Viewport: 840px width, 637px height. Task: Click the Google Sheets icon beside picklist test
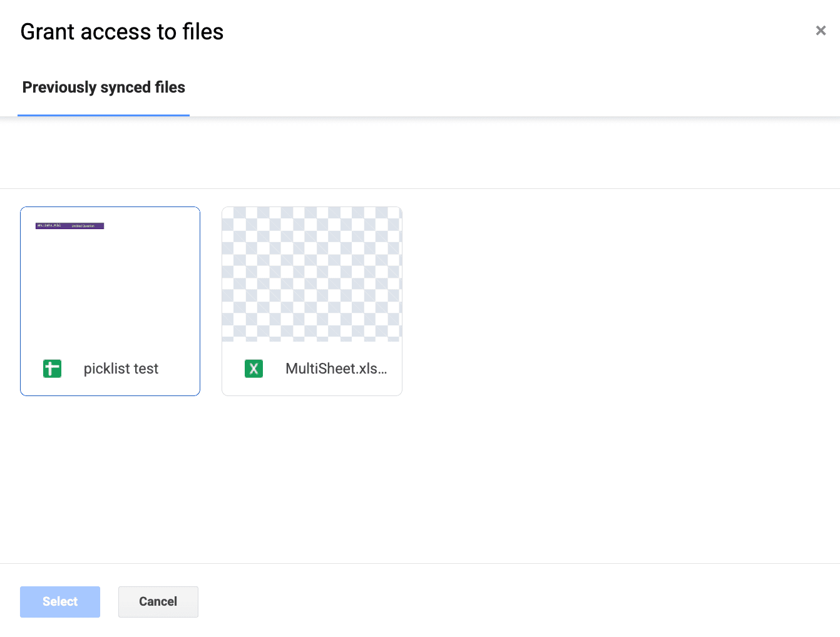click(x=53, y=369)
